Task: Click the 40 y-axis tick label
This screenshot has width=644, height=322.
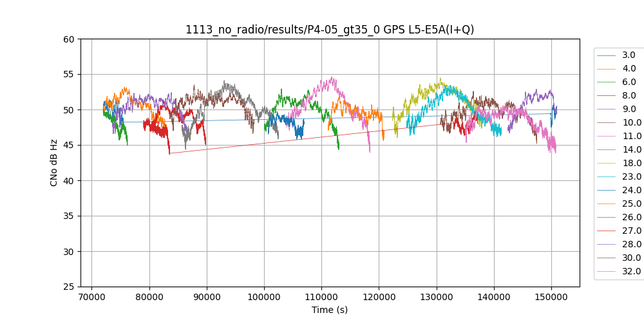Action: coord(69,180)
